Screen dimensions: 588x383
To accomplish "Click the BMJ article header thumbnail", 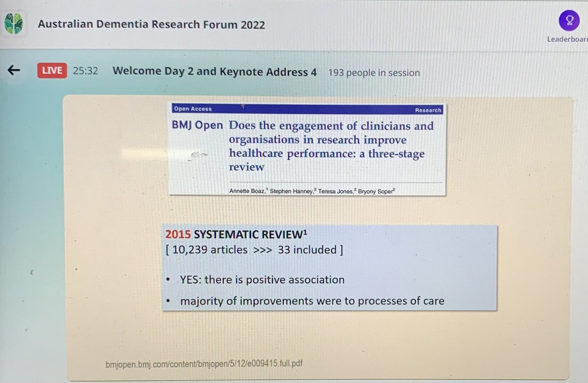I will [307, 150].
